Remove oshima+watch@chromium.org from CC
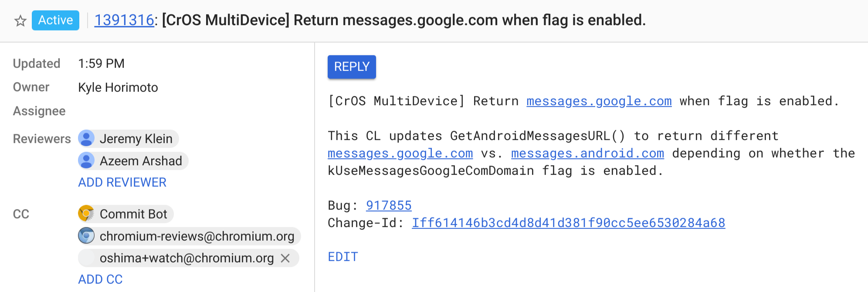 pyautogui.click(x=285, y=258)
